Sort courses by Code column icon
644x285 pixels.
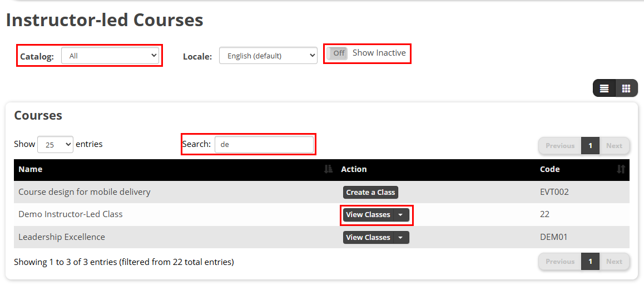pyautogui.click(x=621, y=169)
